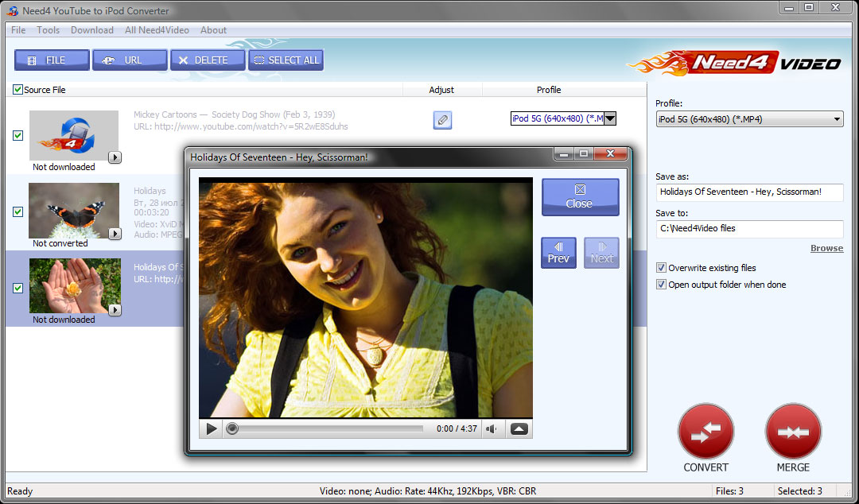Maximize the Holidays Of Seventeen preview window
Viewport: 859px width, 504px height.
pos(584,154)
